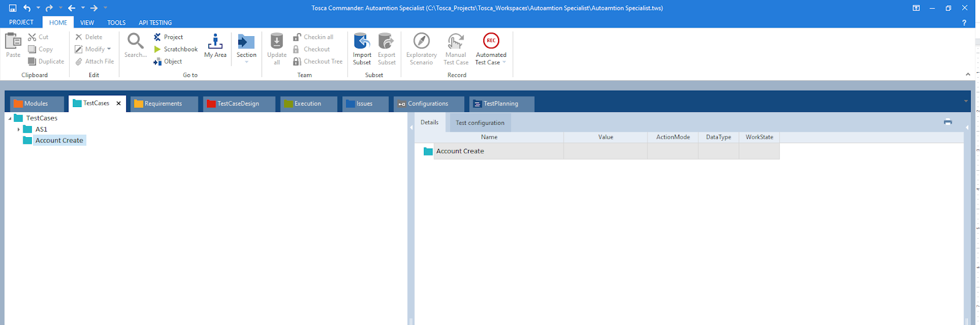Select the TestCases root node
This screenshot has width=980, height=325.
pos(42,118)
